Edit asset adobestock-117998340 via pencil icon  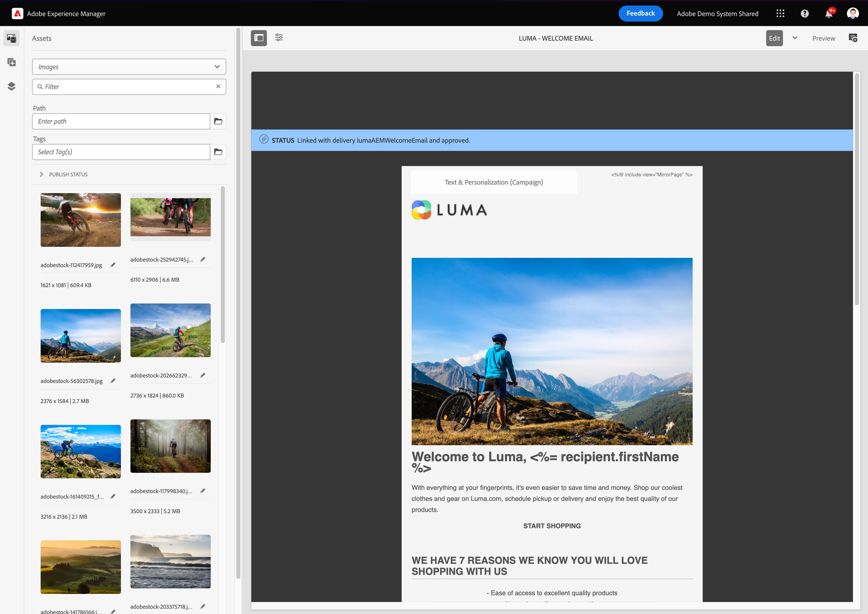(x=203, y=491)
